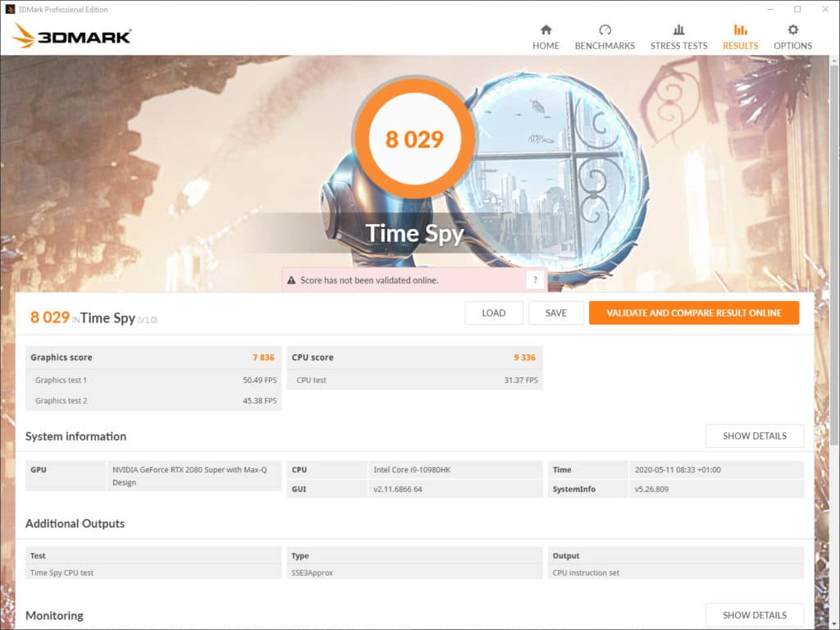840x630 pixels.
Task: Click the 3DMark logo
Action: pyautogui.click(x=72, y=36)
